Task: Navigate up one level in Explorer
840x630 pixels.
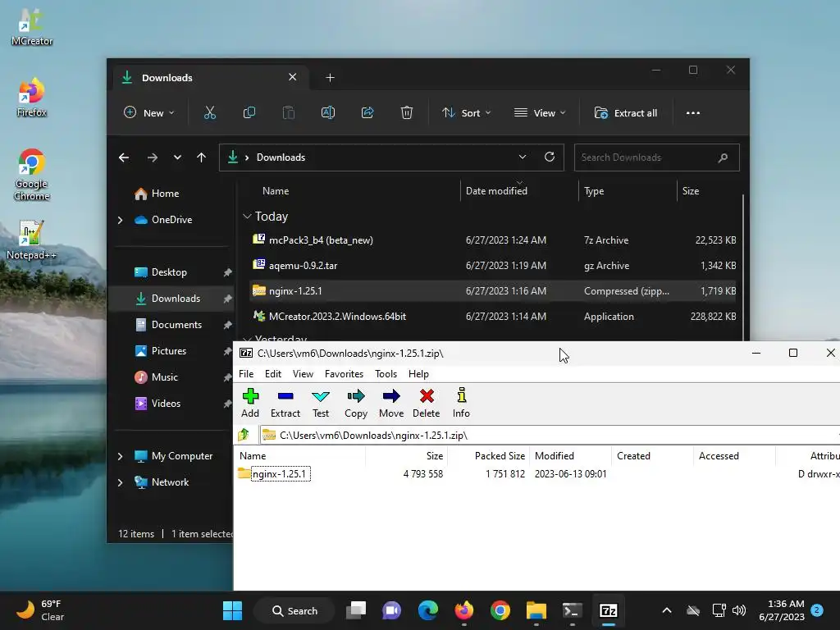Action: point(202,157)
